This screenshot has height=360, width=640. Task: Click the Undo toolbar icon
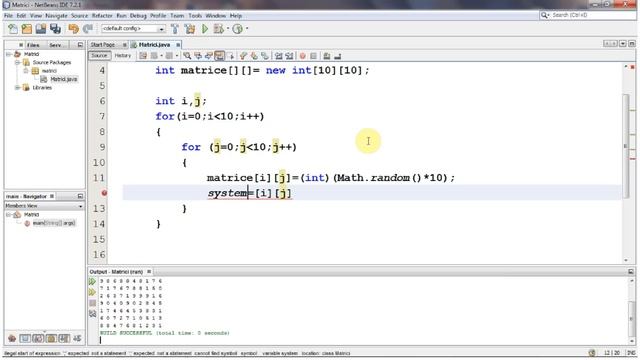[x=73, y=29]
